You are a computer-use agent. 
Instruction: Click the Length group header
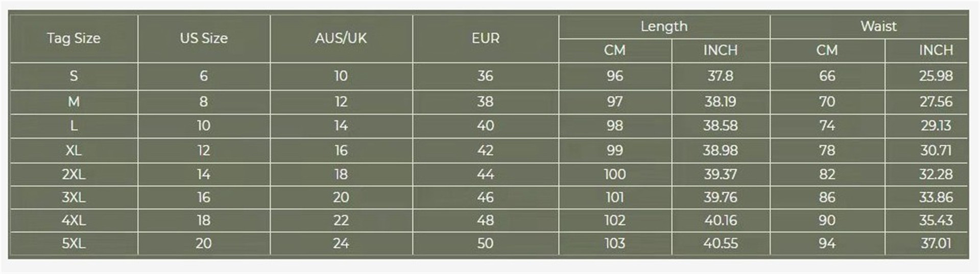point(664,26)
